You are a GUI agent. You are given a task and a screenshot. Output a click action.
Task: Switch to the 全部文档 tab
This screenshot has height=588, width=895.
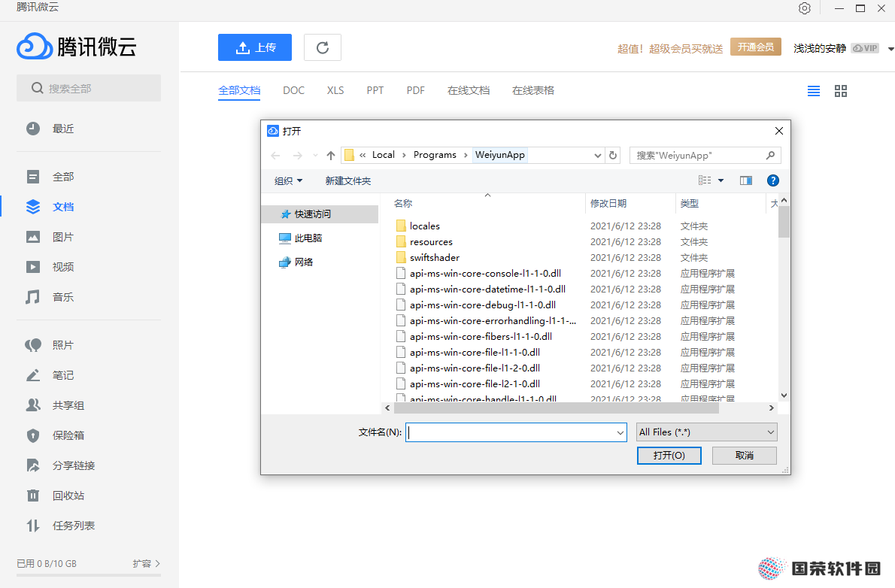click(239, 91)
